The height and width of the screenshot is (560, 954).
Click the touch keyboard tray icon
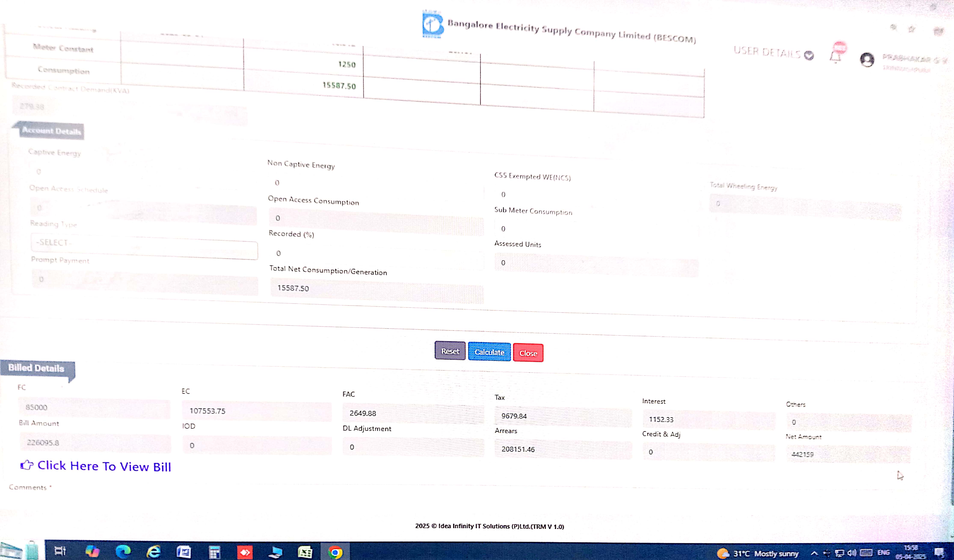[x=866, y=553]
